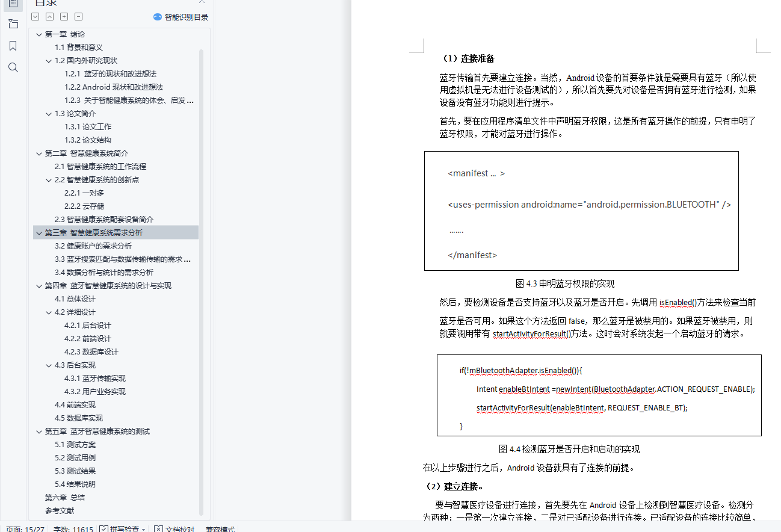781x532 pixels.
Task: Select 5.4 结果说明 in the outline
Action: (x=75, y=484)
